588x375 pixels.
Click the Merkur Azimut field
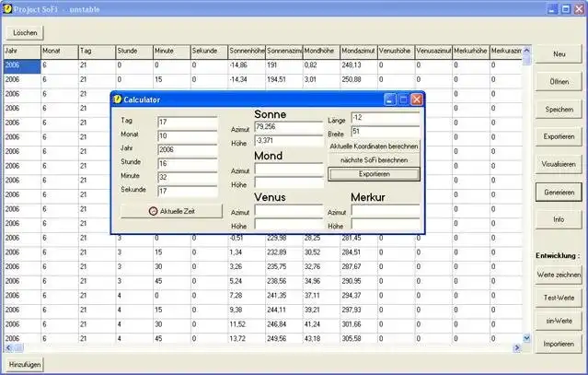coord(386,211)
